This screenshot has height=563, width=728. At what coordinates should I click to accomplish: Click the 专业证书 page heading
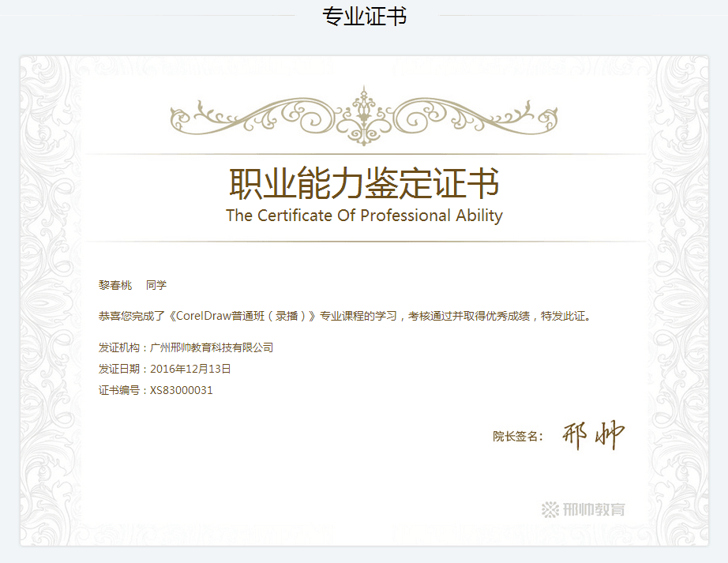coord(365,16)
